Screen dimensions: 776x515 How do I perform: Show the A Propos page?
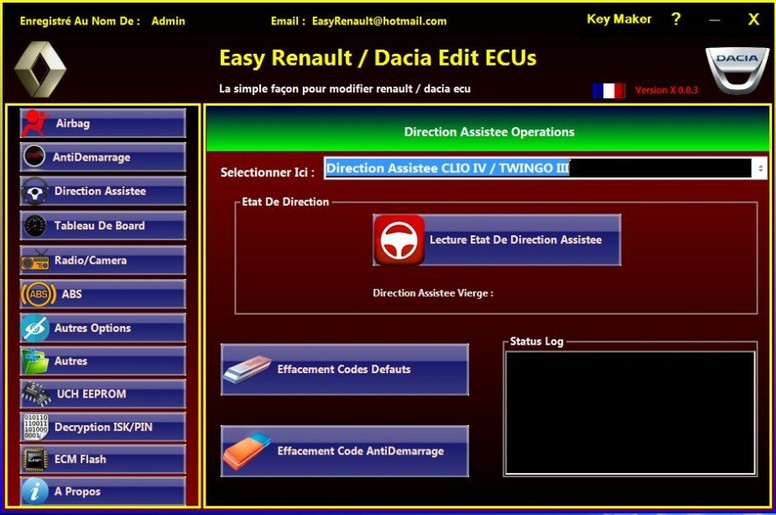click(103, 491)
